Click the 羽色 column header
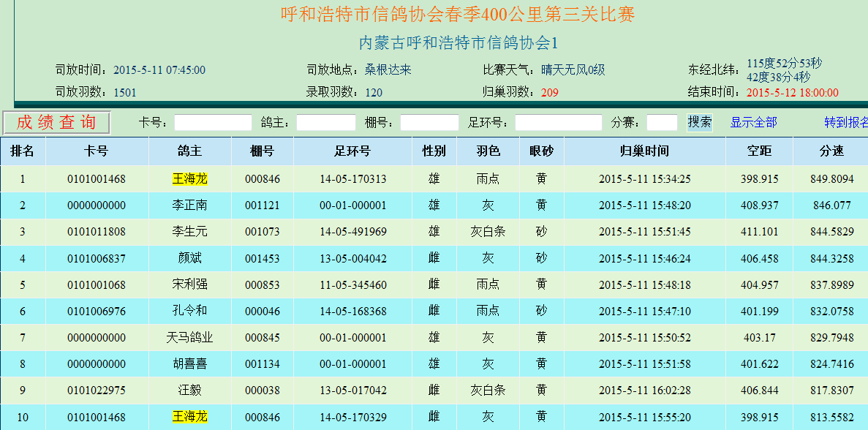 (x=488, y=151)
